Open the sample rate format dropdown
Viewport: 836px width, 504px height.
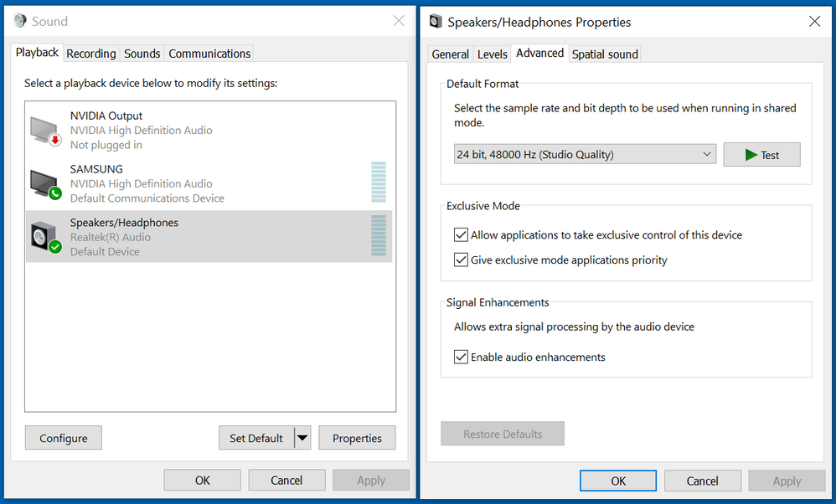click(x=585, y=155)
